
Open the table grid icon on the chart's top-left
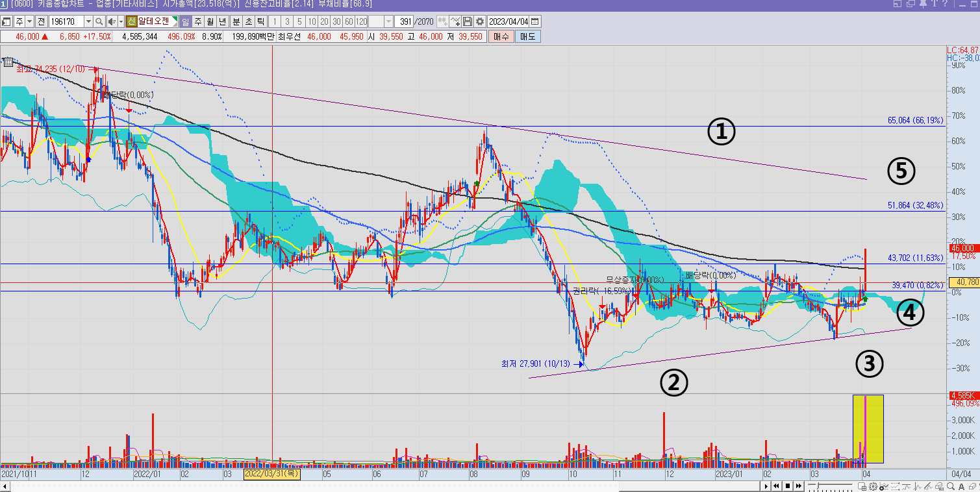click(x=7, y=62)
